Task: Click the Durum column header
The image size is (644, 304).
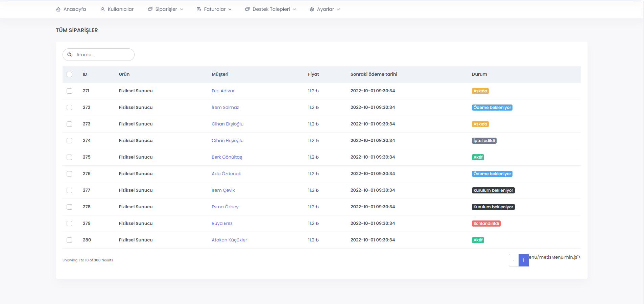Action: point(479,74)
